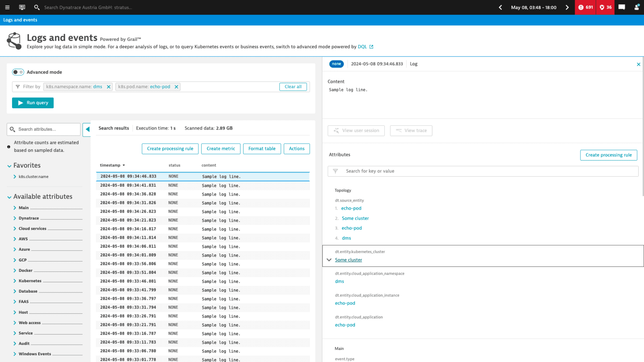Open the dashboards chat icon in top bar
The height and width of the screenshot is (362, 644).
tap(22, 7)
